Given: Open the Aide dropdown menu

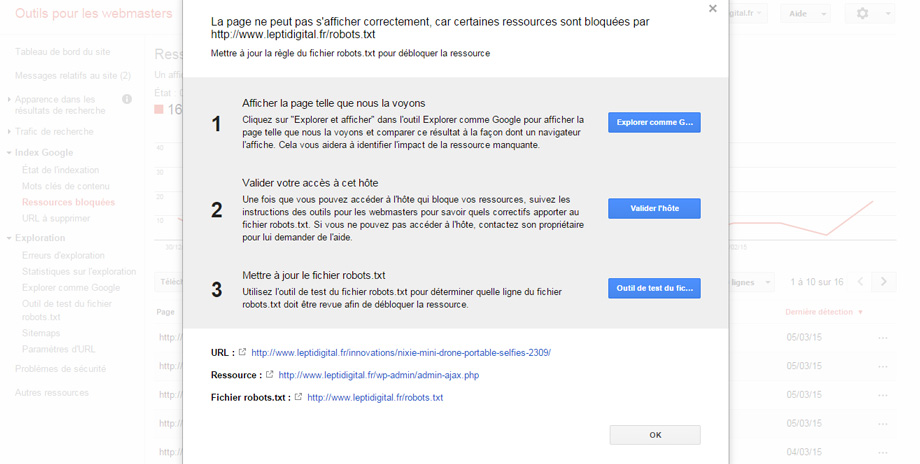Looking at the screenshot, I should [805, 13].
